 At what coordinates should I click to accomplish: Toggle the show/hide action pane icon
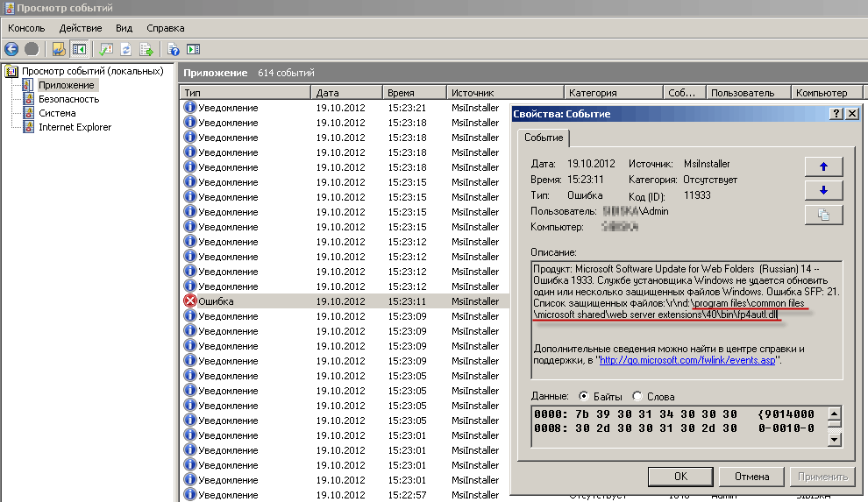click(193, 49)
